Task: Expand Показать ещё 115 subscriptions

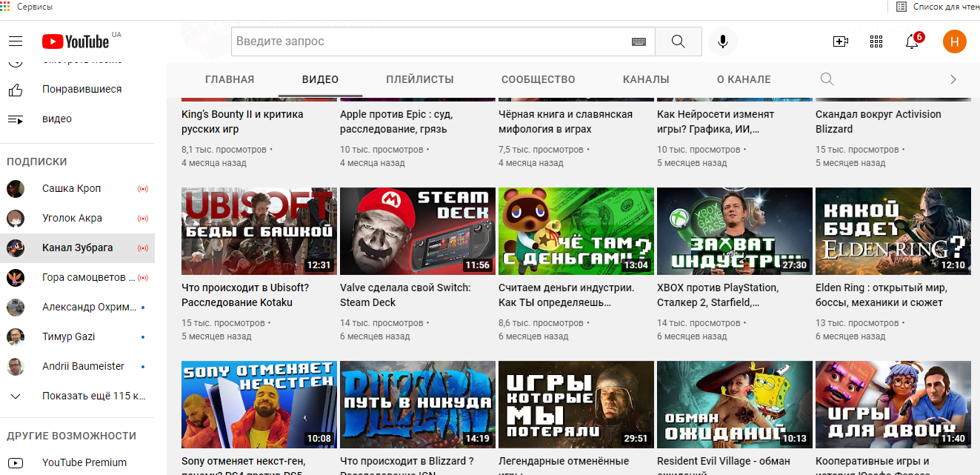Action: (78, 396)
